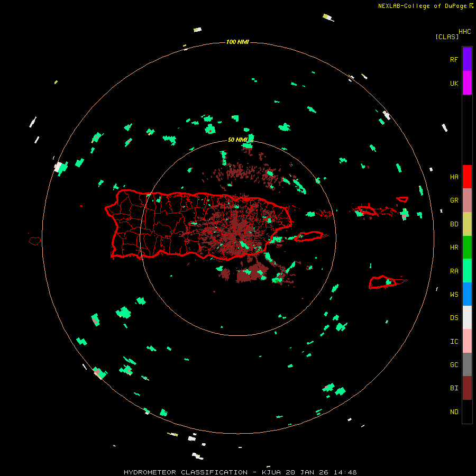The height and width of the screenshot is (476, 476).
Task: Click the UK magenta legend swatch
Action: coord(467,83)
